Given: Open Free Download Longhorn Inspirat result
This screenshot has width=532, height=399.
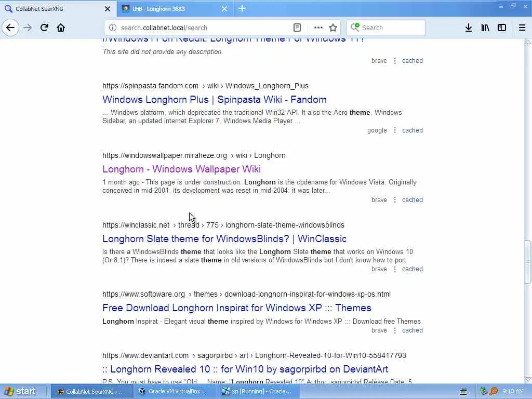Looking at the screenshot, I should point(237,308).
